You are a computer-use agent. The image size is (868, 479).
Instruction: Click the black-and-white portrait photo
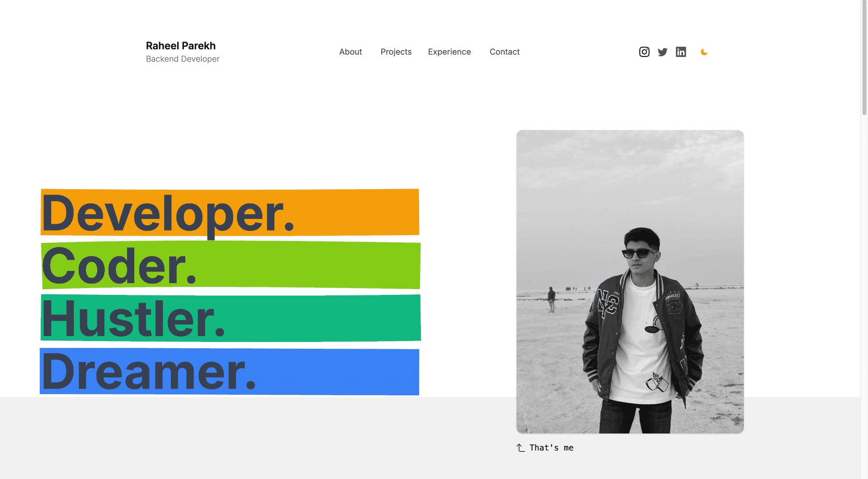point(629,280)
